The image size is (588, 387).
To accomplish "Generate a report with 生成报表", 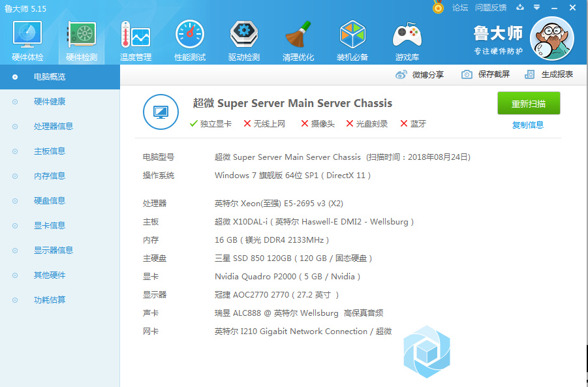I will 549,74.
